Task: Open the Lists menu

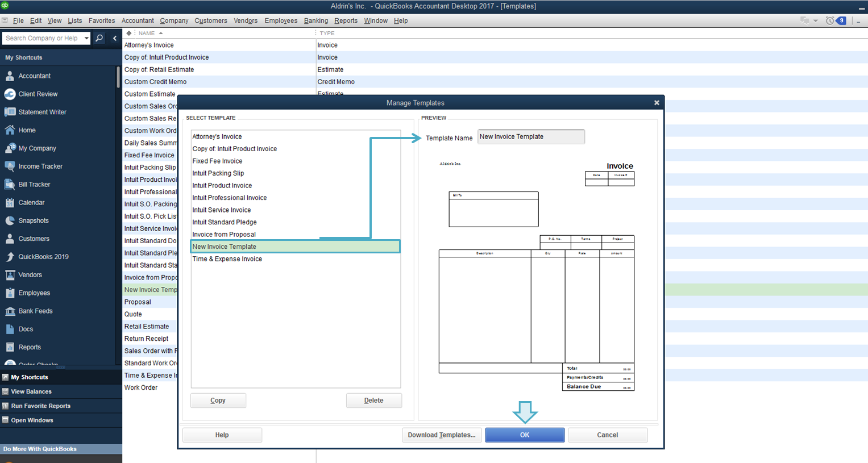Action: (x=75, y=20)
